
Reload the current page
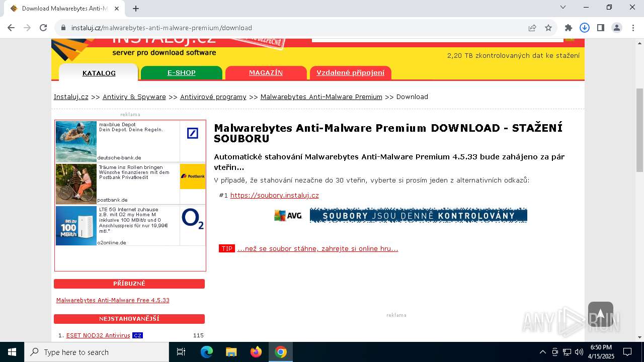tap(43, 28)
